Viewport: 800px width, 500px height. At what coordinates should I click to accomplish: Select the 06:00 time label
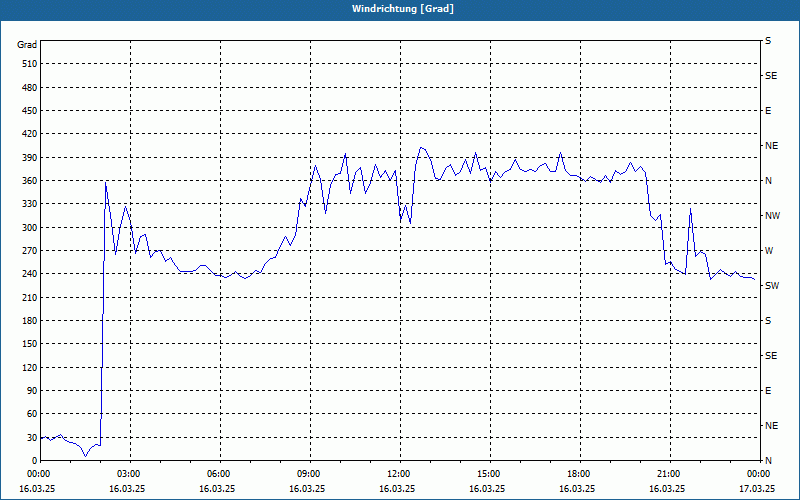[217, 474]
